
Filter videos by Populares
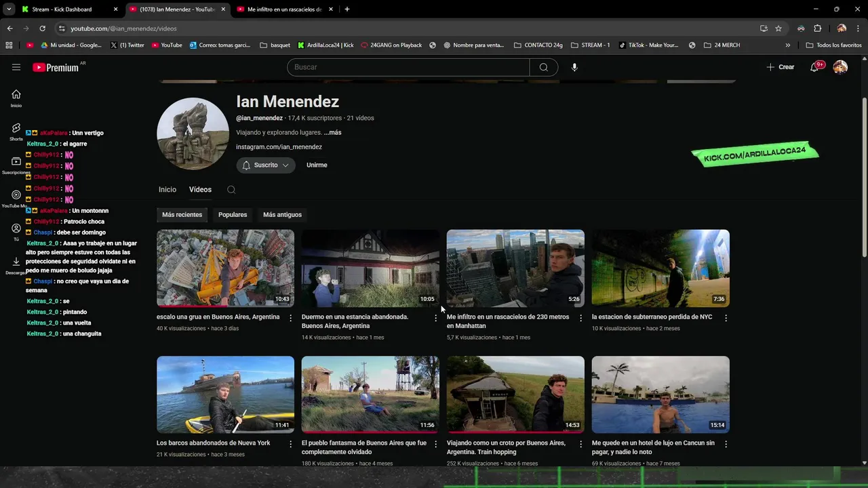tap(233, 215)
